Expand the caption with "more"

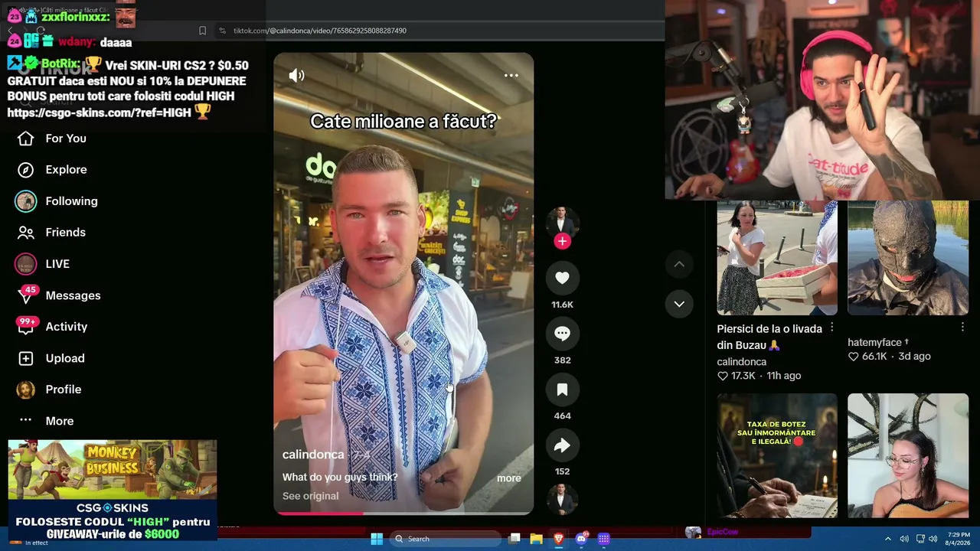[x=509, y=478]
